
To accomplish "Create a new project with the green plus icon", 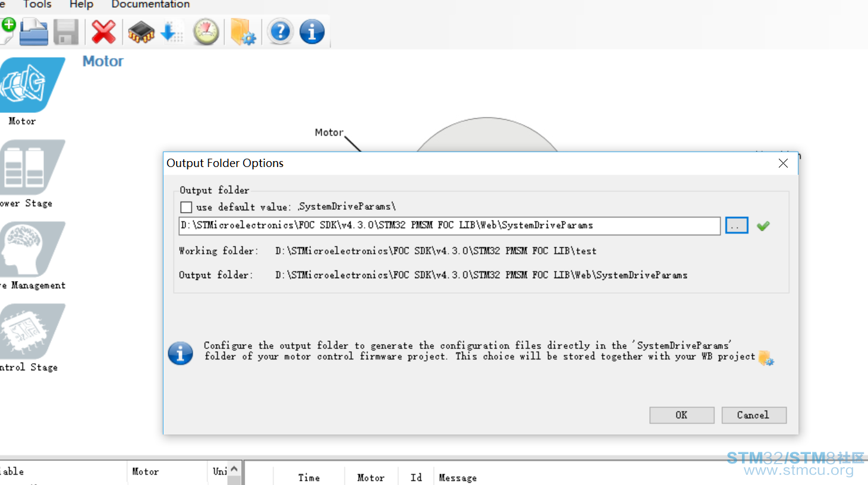I will [8, 32].
